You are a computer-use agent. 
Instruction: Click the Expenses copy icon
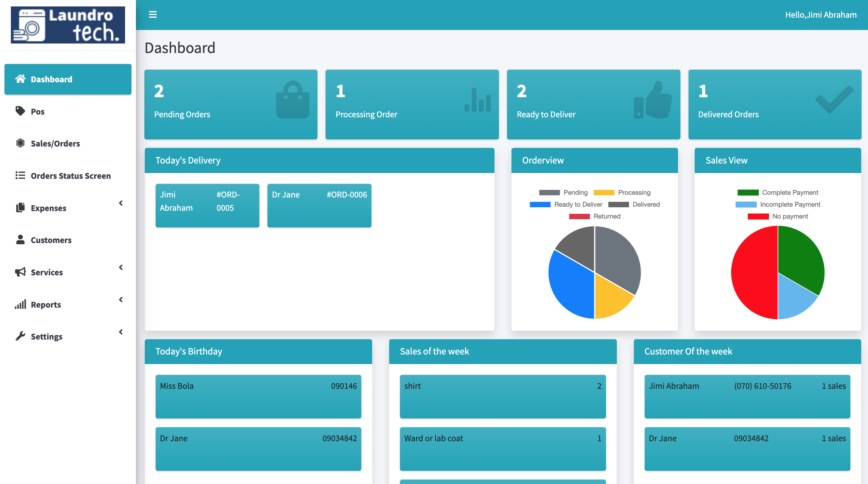coord(20,208)
